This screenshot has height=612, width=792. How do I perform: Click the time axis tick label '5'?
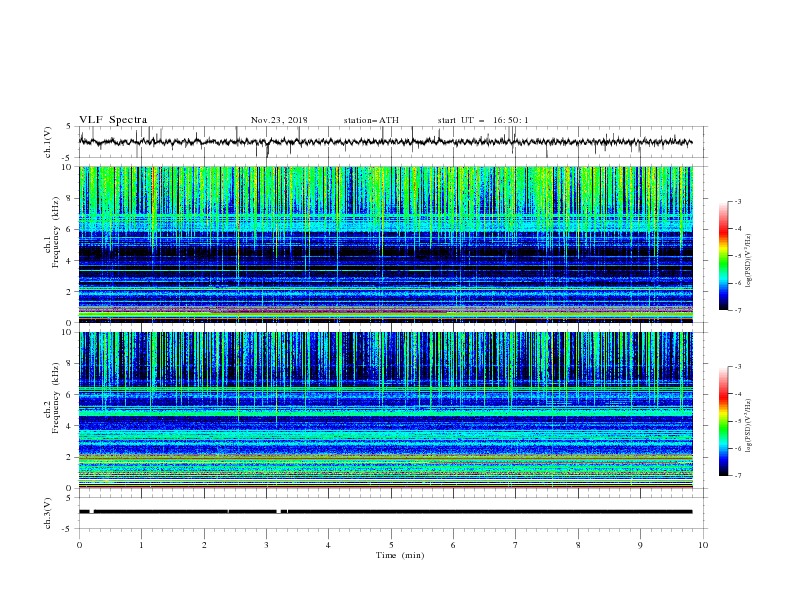pos(391,545)
